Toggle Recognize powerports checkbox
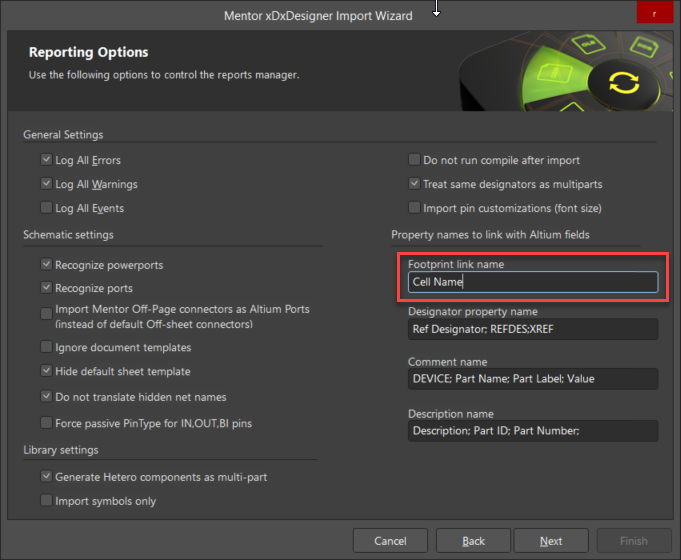 click(x=46, y=264)
